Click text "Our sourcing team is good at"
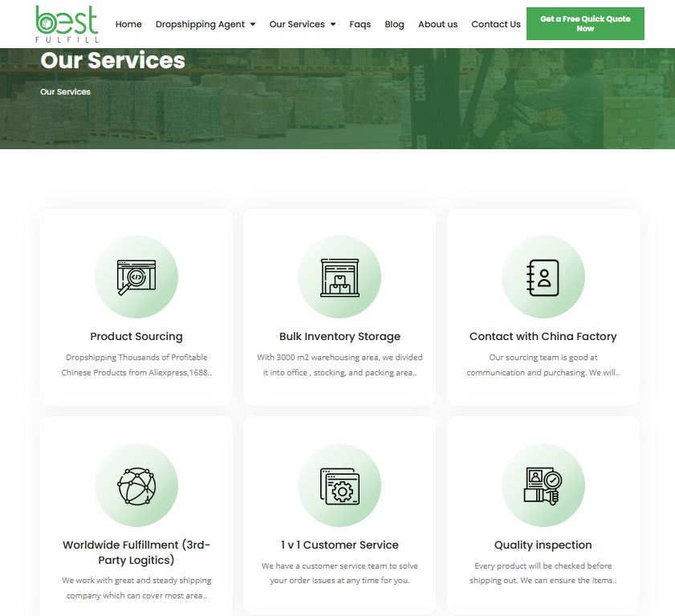This screenshot has height=616, width=675. (x=543, y=358)
